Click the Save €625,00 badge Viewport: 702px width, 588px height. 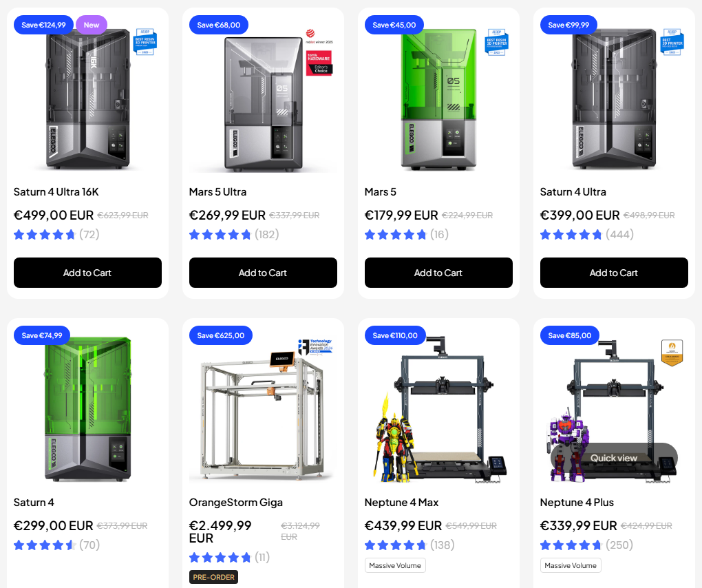coord(221,335)
